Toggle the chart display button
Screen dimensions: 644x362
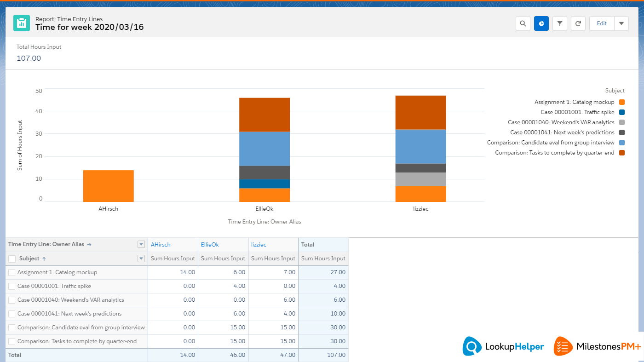[541, 23]
